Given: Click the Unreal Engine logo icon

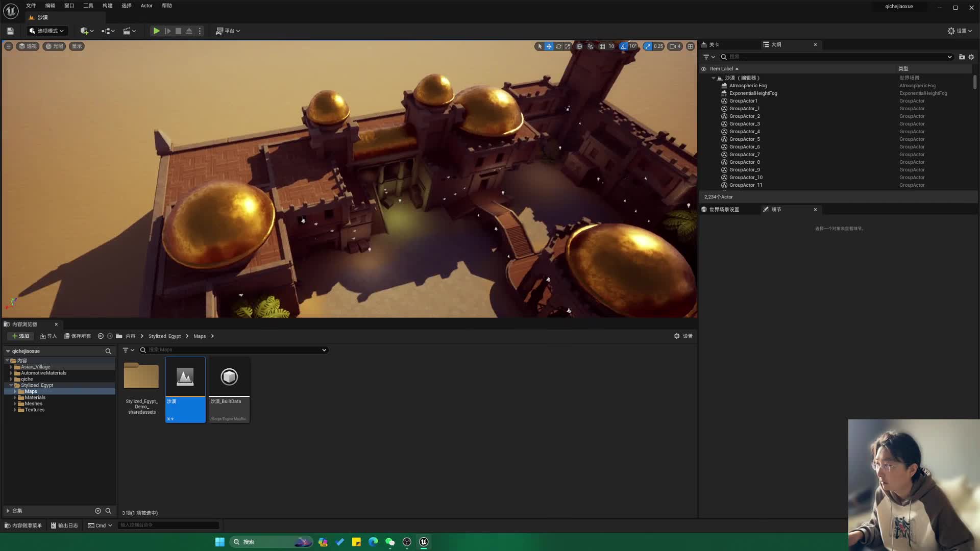Looking at the screenshot, I should coord(11,11).
